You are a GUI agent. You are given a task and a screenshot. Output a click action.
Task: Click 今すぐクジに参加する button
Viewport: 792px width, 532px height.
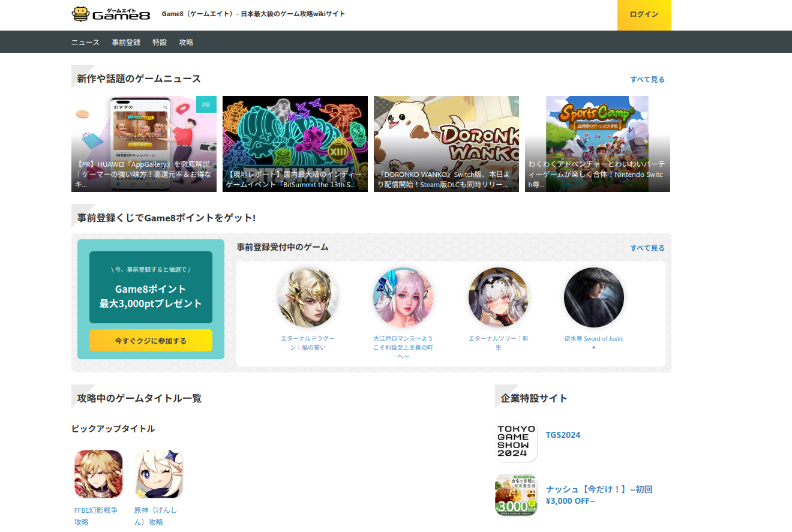point(151,340)
